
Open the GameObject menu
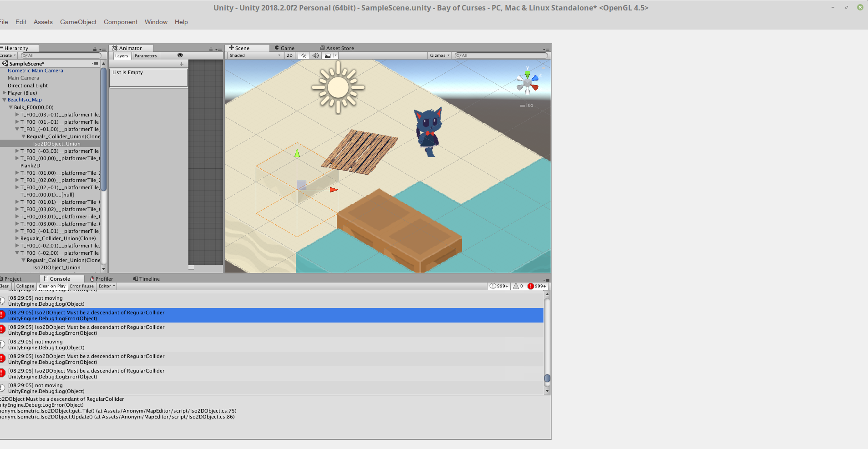78,22
